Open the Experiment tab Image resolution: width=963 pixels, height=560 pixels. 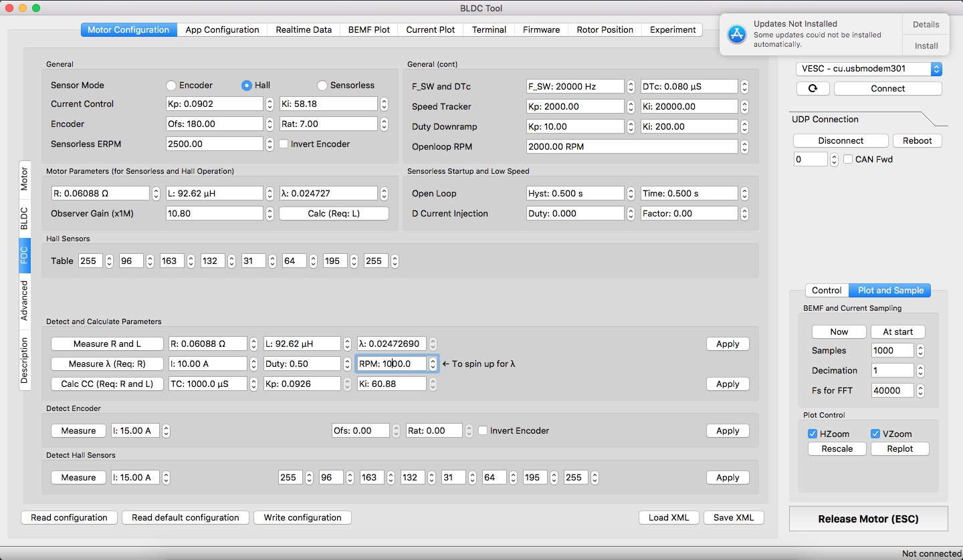tap(673, 29)
